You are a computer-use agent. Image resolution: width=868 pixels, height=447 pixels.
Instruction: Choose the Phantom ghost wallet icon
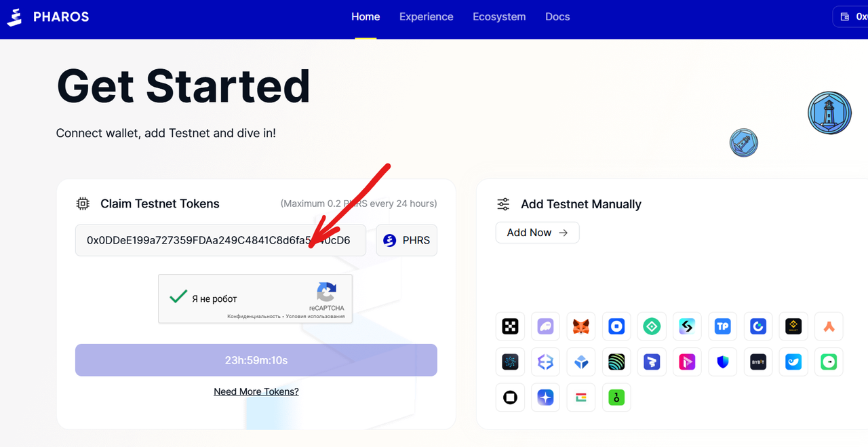(545, 327)
